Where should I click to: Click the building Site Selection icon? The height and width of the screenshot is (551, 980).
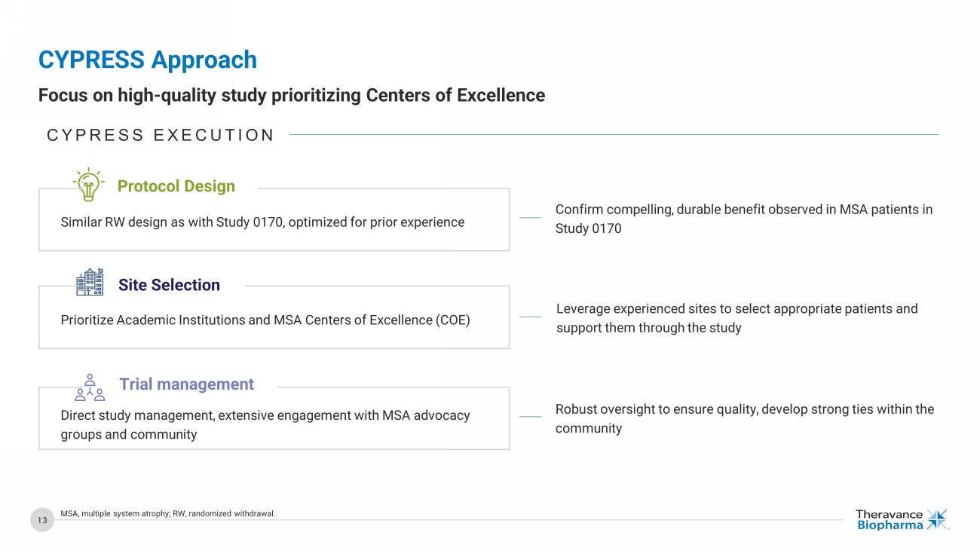pyautogui.click(x=90, y=283)
